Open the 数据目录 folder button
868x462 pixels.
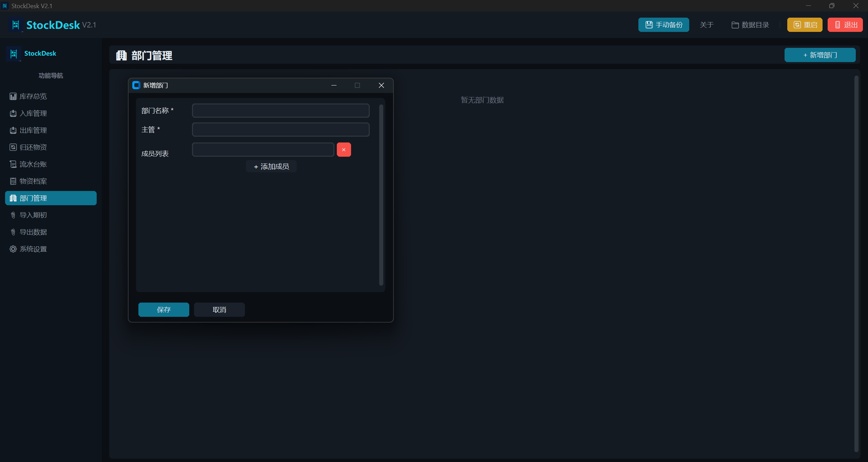point(750,25)
